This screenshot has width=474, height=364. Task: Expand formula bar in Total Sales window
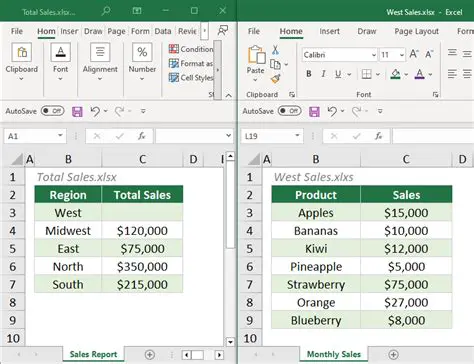[228, 136]
